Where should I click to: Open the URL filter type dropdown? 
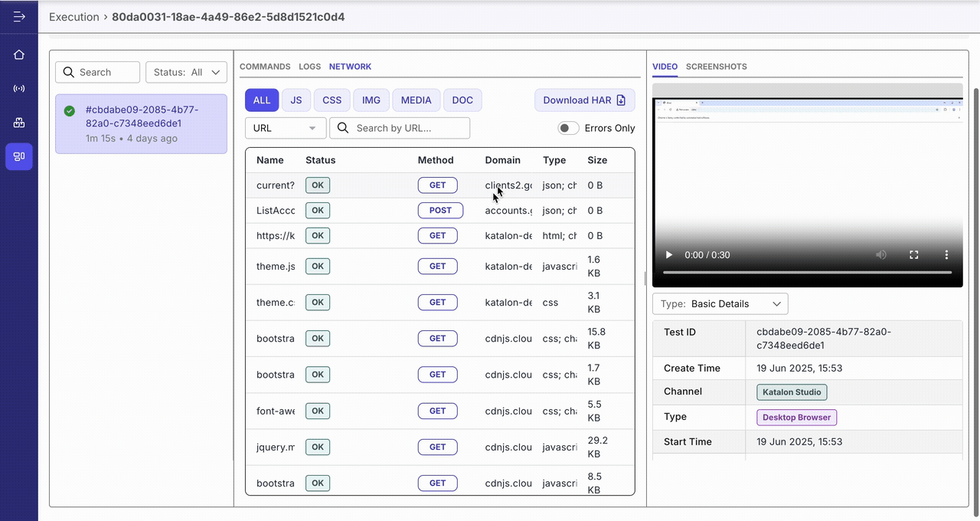[285, 128]
